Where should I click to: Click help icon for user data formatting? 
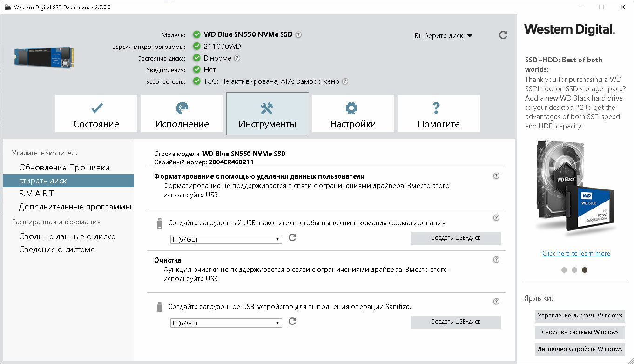click(496, 176)
